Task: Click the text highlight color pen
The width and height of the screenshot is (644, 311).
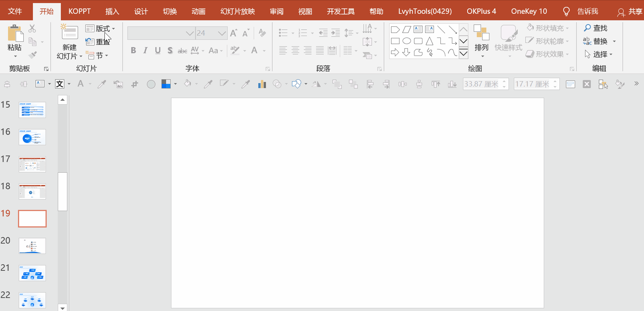Action: coord(235,50)
